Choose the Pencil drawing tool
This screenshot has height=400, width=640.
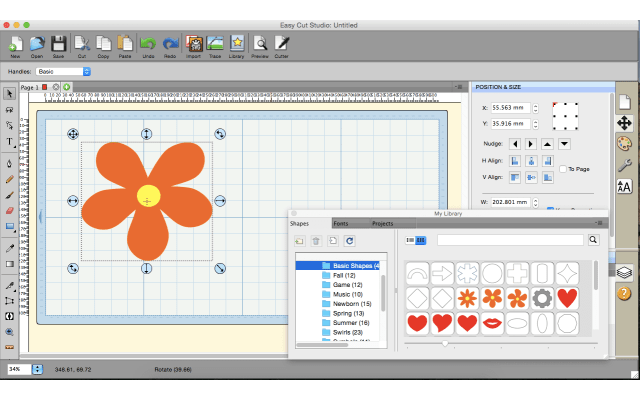[x=9, y=179]
